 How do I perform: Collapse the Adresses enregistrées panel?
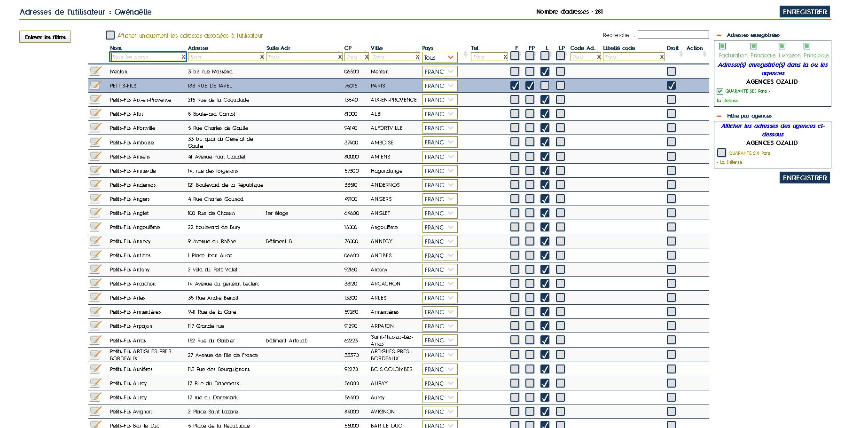click(719, 35)
